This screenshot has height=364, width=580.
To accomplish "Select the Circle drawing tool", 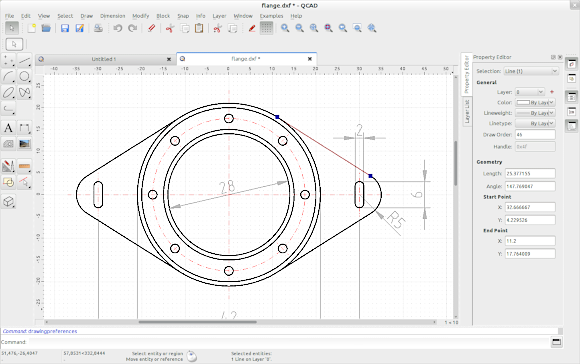I will (x=24, y=76).
